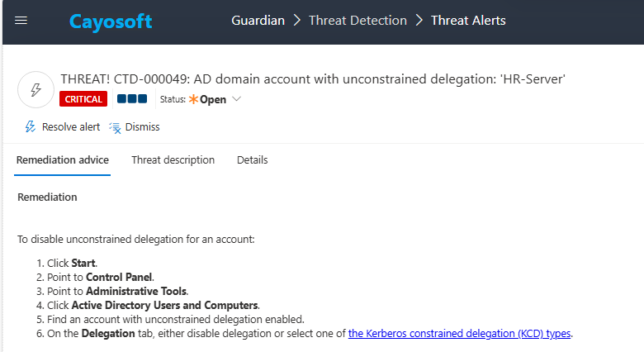
Task: Click the Remediation section heading
Action: tap(47, 197)
